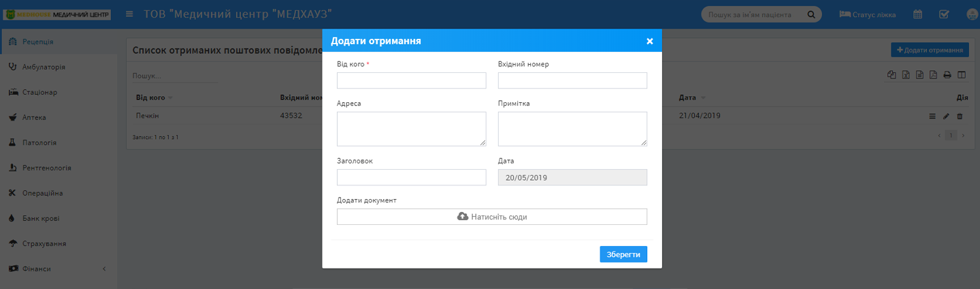Click the 21/04/2019 date cell
Viewport: 980px width, 289px height.
[699, 115]
